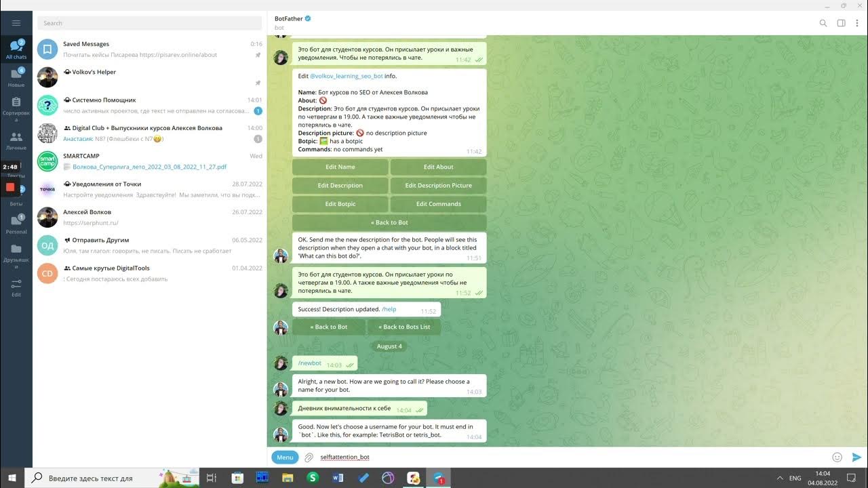Click the Edit Name button
868x488 pixels.
340,167
